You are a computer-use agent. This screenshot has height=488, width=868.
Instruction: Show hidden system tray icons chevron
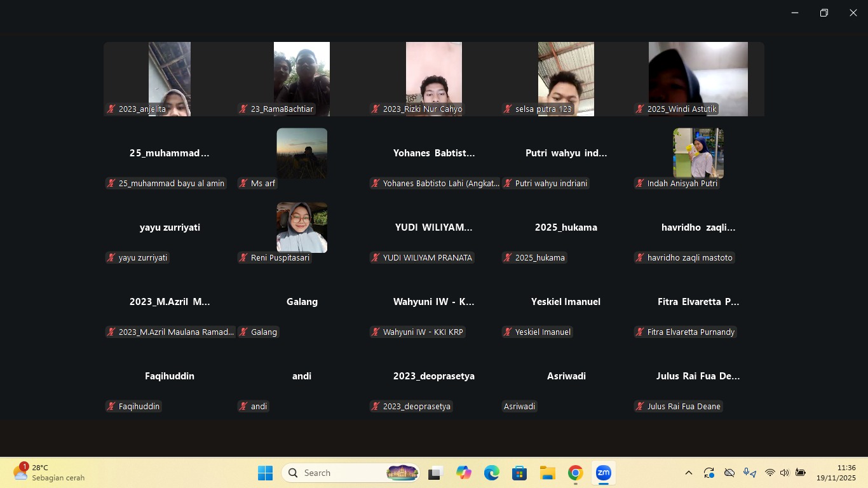tap(688, 473)
